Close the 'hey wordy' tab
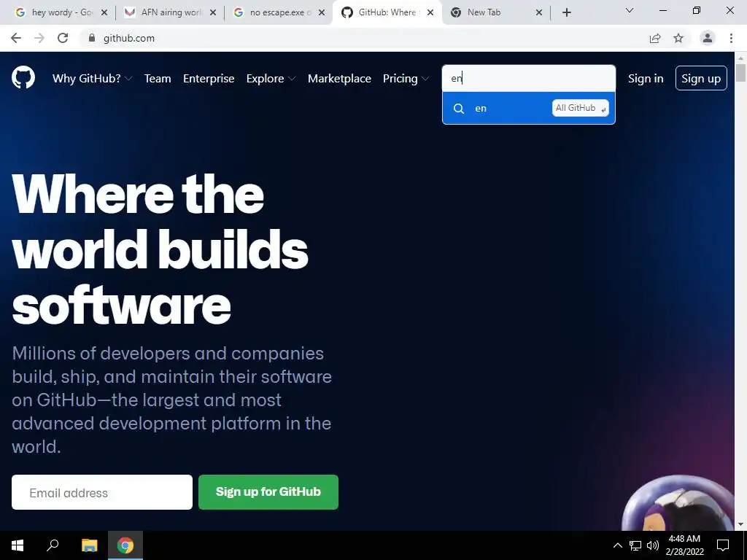This screenshot has width=747, height=560. coord(104,12)
